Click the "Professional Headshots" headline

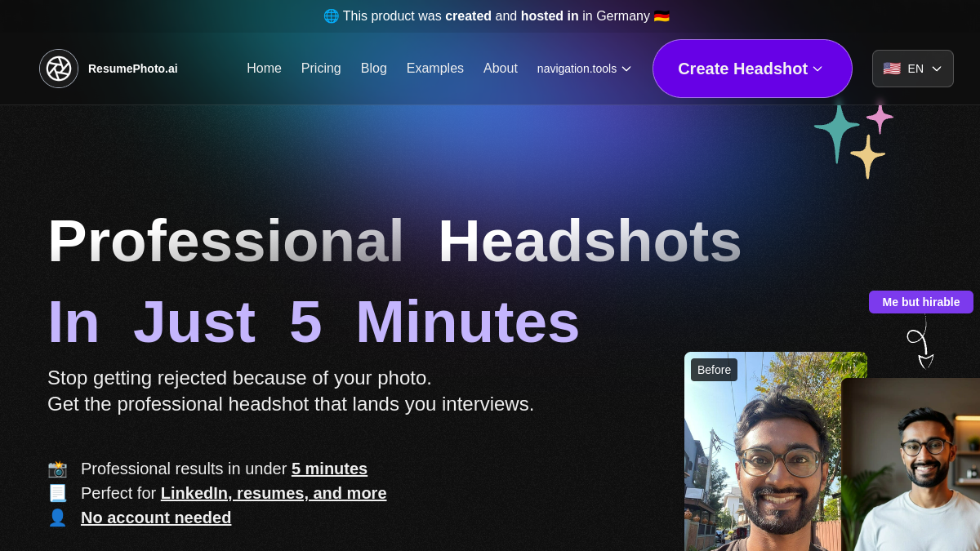point(394,241)
